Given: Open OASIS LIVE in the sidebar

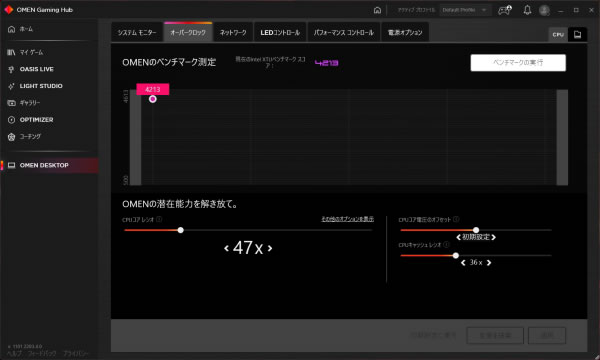Looking at the screenshot, I should (37, 69).
